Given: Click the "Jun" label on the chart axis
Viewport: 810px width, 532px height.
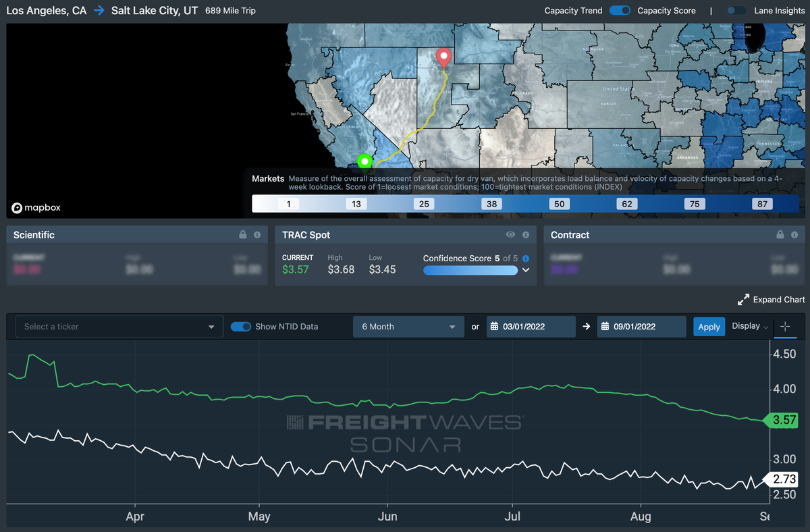Looking at the screenshot, I should point(388,516).
